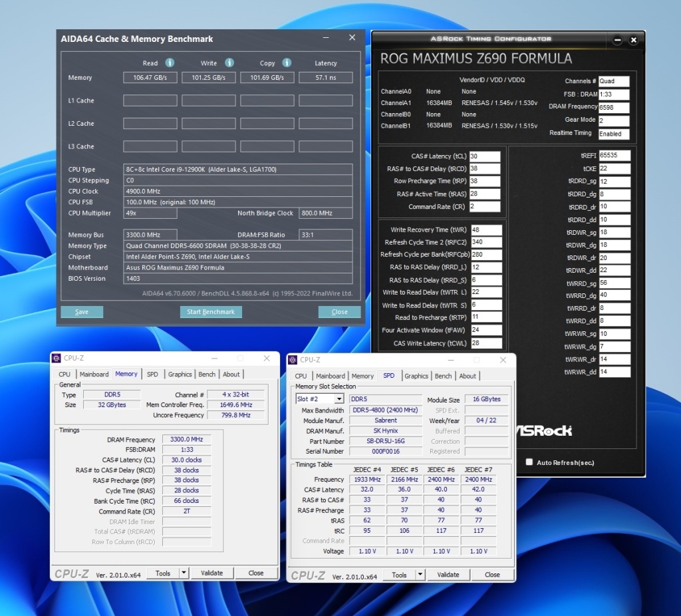The width and height of the screenshot is (681, 616).
Task: Click Tools button in CPU-Z SPD window
Action: coord(399,575)
